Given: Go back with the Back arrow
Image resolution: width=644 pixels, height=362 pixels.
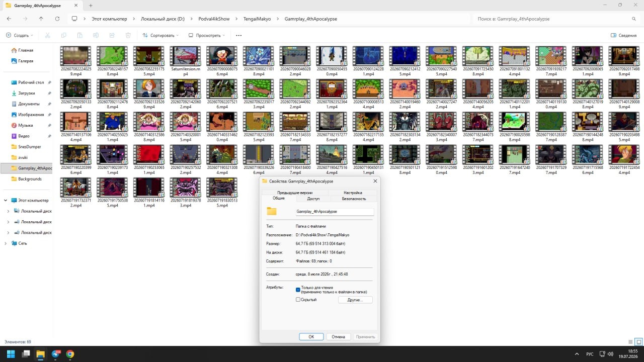Looking at the screenshot, I should (x=9, y=19).
